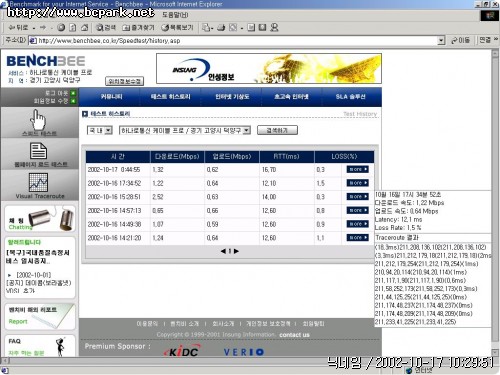
Task: Open the Chatting tin-can banner
Action: [x=40, y=219]
